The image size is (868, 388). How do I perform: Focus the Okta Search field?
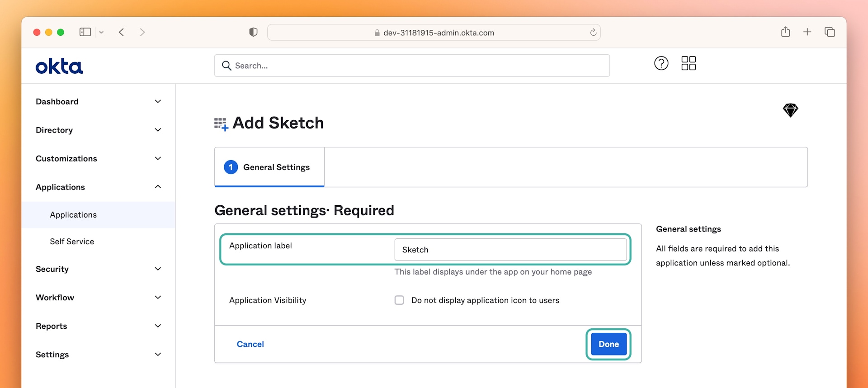tap(412, 66)
